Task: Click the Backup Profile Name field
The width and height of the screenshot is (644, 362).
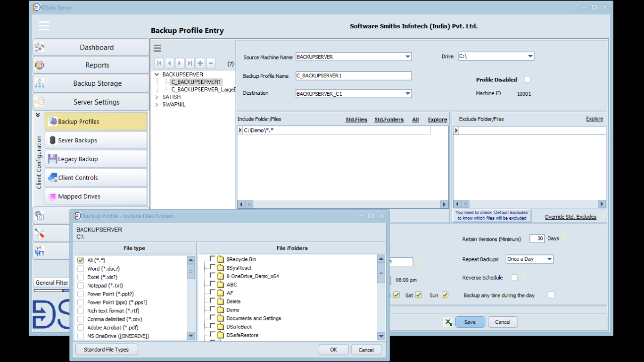Action: pyautogui.click(x=354, y=75)
